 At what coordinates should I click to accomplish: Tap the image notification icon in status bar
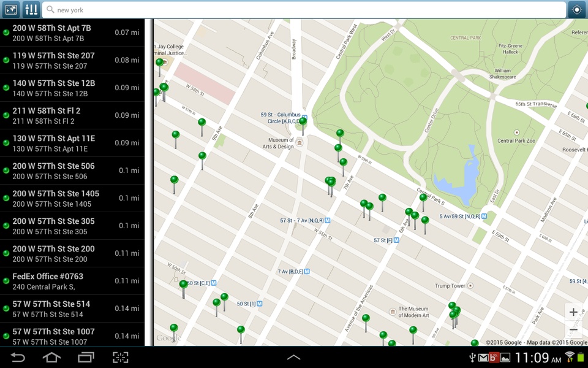tap(505, 358)
